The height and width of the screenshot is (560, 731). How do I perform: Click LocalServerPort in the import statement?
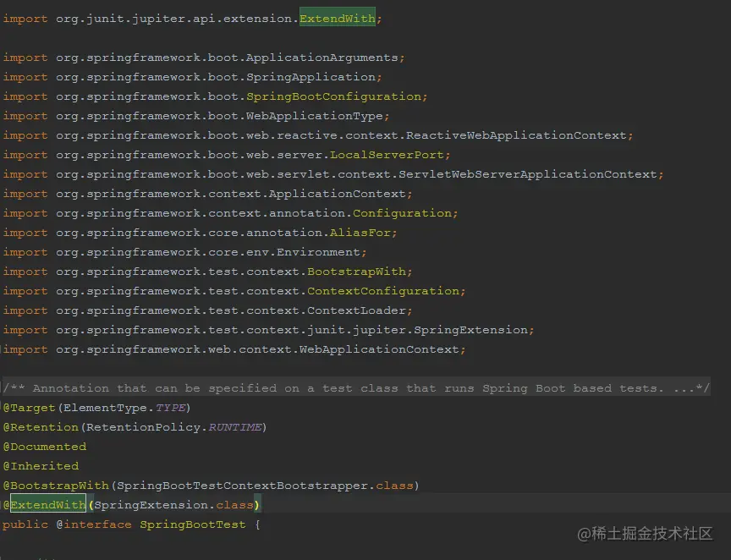tap(387, 155)
